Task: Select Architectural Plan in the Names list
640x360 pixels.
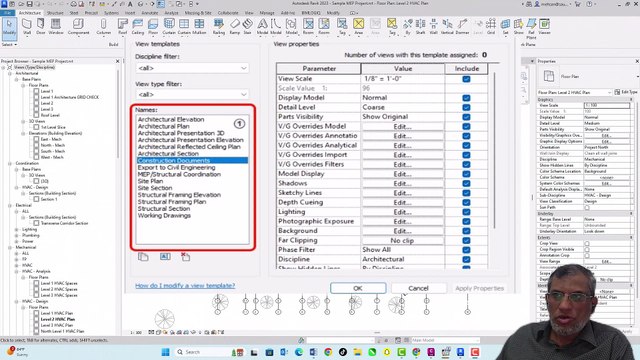Action: [163, 126]
